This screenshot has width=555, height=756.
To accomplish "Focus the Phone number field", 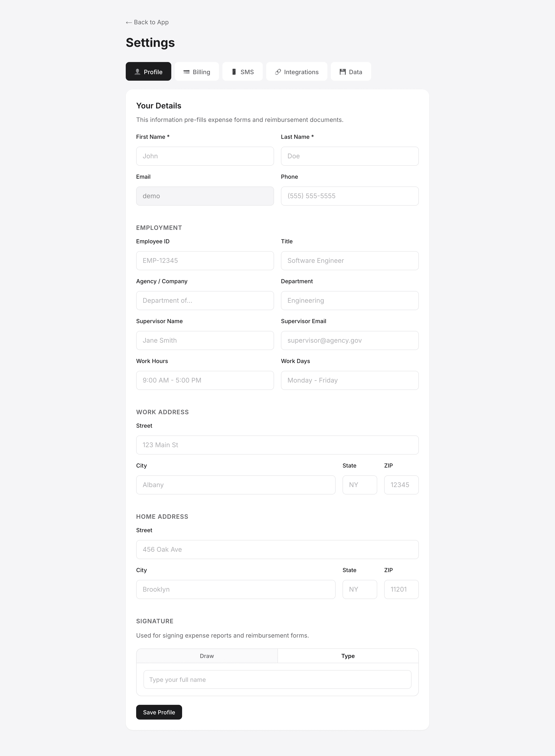I will (x=349, y=196).
